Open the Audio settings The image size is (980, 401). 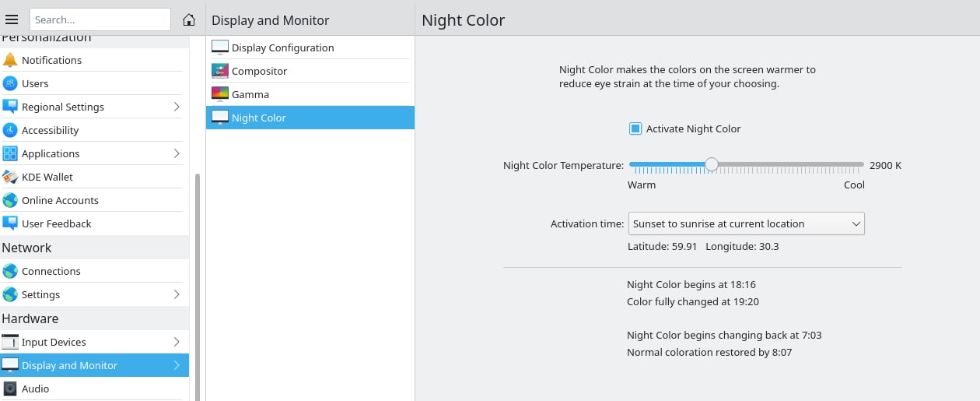click(94, 389)
